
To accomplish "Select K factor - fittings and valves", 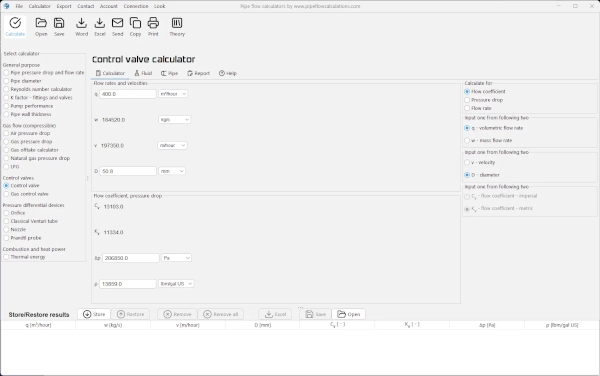I will tap(38, 98).
